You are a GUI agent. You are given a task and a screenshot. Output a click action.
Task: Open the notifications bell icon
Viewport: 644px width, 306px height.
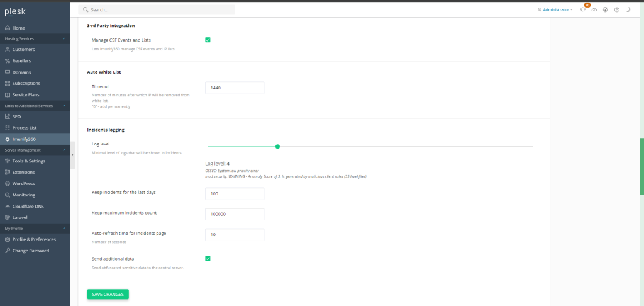tap(583, 10)
